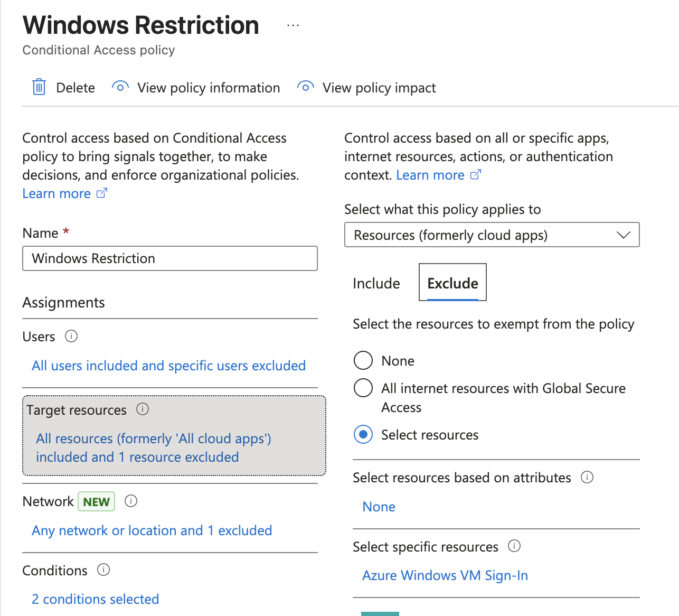Click the eye icon for View policy impact
The height and width of the screenshot is (616, 679).
click(306, 87)
